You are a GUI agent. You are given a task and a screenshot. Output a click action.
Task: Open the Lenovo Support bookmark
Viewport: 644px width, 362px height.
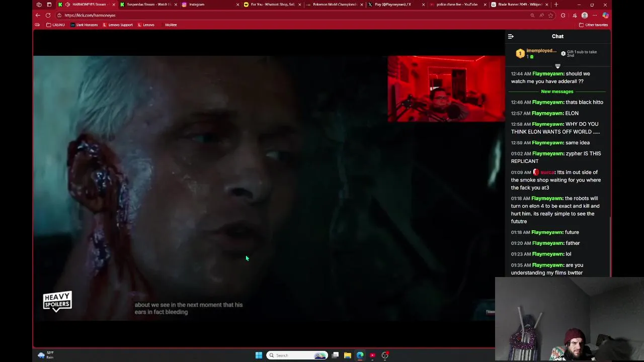tap(118, 25)
